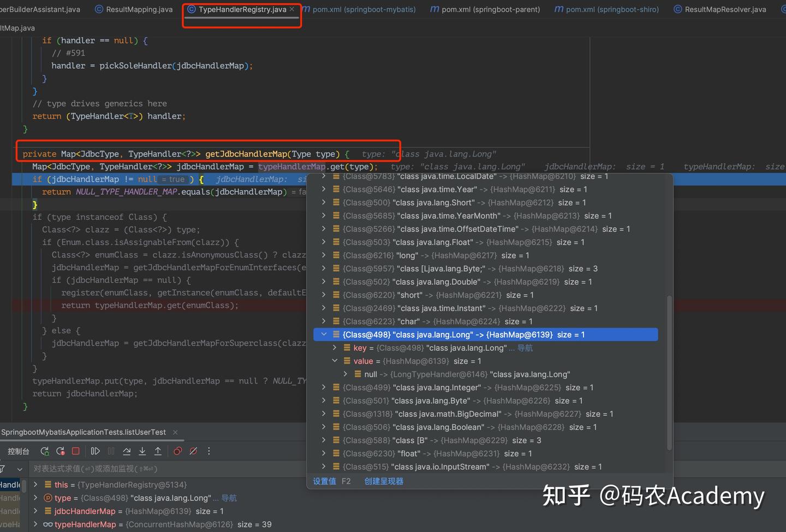Select the "class [B" entry row
Viewport: 786px width, 532px height.
(x=486, y=440)
